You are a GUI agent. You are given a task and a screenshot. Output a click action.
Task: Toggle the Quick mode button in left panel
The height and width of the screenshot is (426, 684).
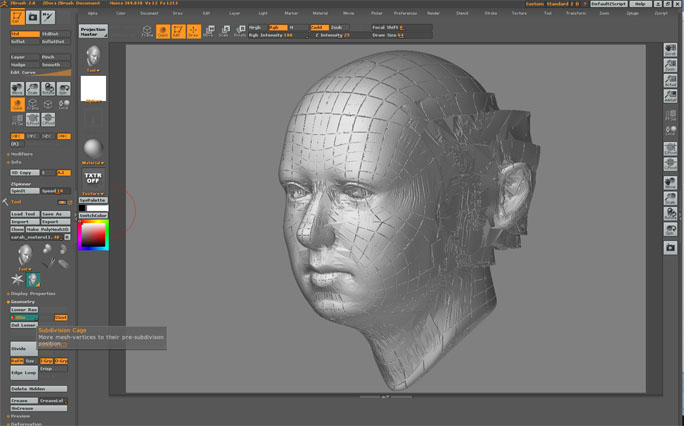(17, 104)
